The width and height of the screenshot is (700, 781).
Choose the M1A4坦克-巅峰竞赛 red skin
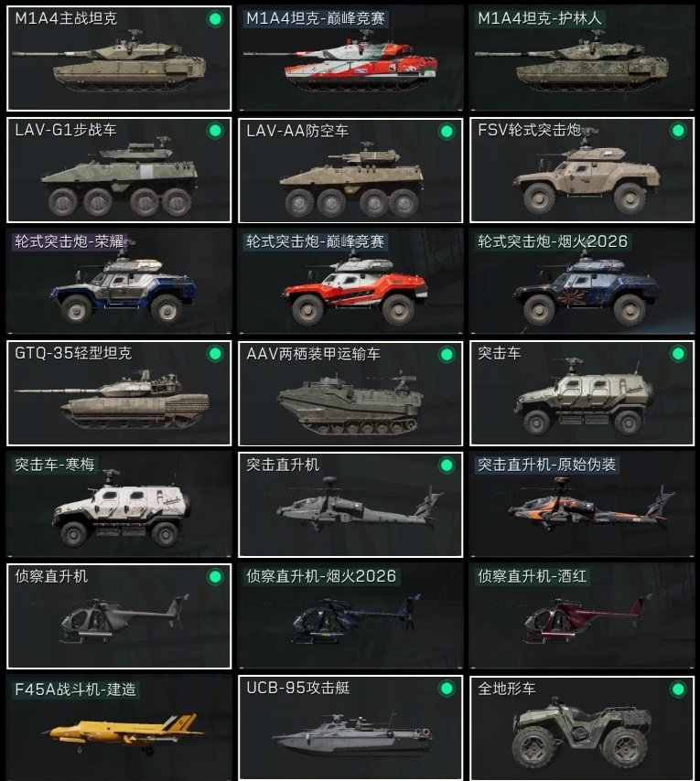pos(350,59)
